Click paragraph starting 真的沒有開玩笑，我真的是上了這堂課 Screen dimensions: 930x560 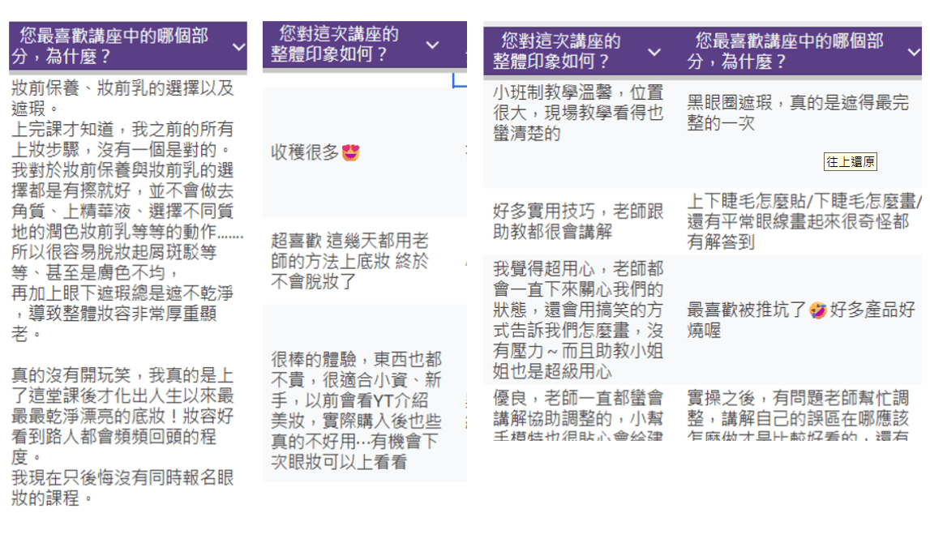[x=122, y=416]
